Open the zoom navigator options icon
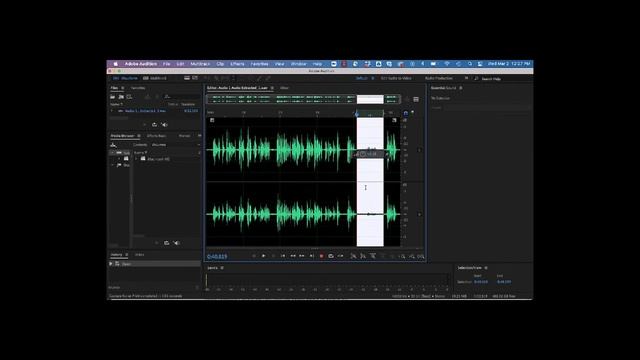The height and width of the screenshot is (360, 640). coord(416,99)
